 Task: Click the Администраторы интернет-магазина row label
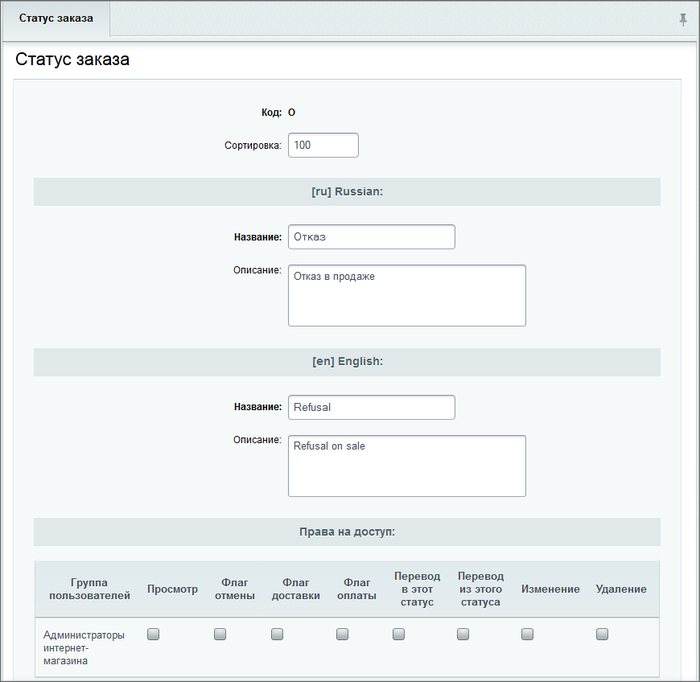coord(83,648)
